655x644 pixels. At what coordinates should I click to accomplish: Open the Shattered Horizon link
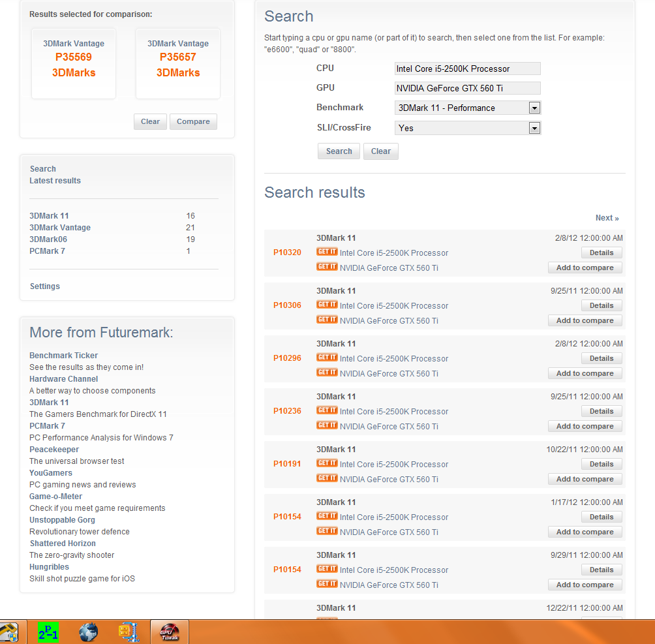(63, 544)
